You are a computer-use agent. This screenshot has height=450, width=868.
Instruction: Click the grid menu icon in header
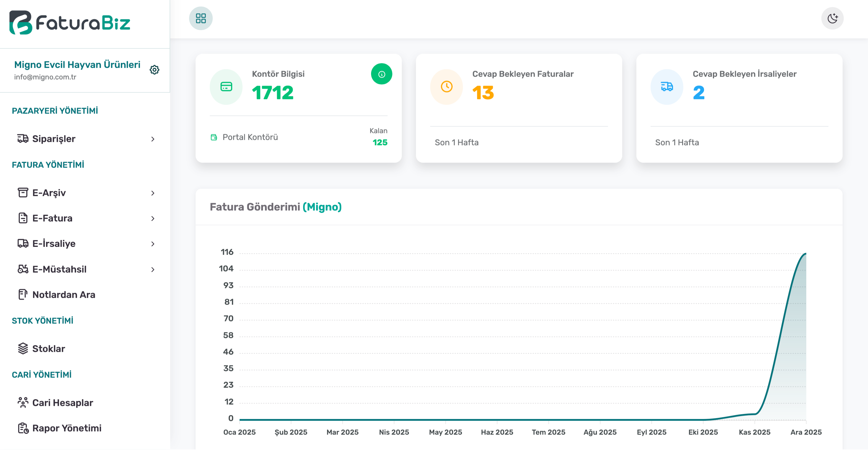coord(201,18)
